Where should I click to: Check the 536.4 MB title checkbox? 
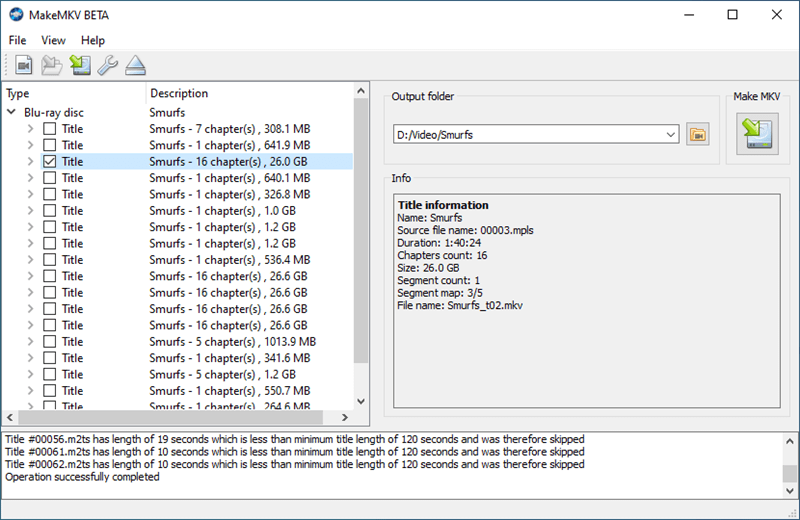(49, 259)
